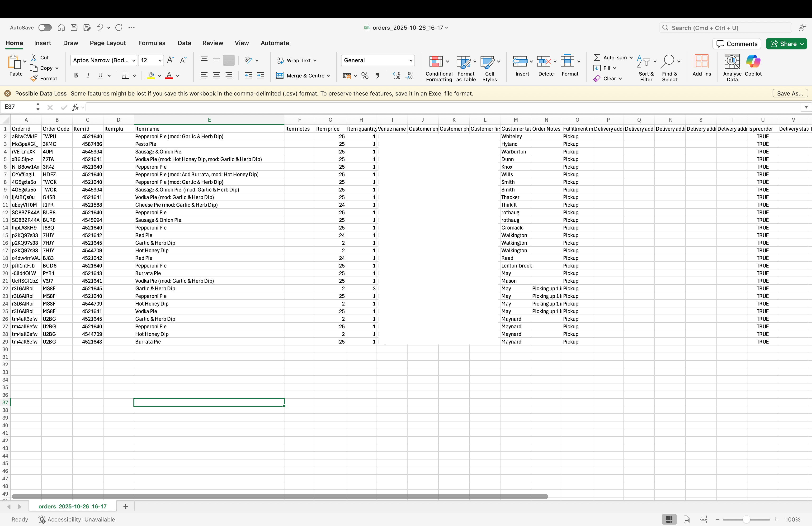Open the Formulas ribbon tab

(x=151, y=43)
